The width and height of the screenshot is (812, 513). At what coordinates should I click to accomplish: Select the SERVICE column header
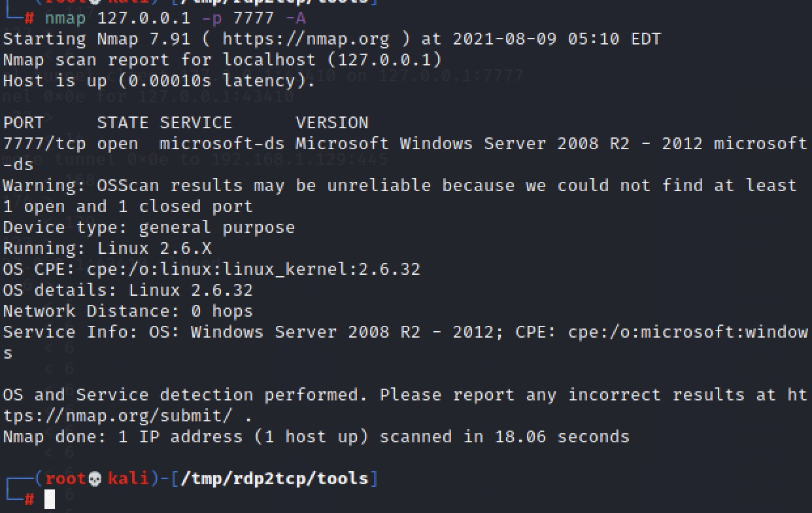click(x=195, y=123)
